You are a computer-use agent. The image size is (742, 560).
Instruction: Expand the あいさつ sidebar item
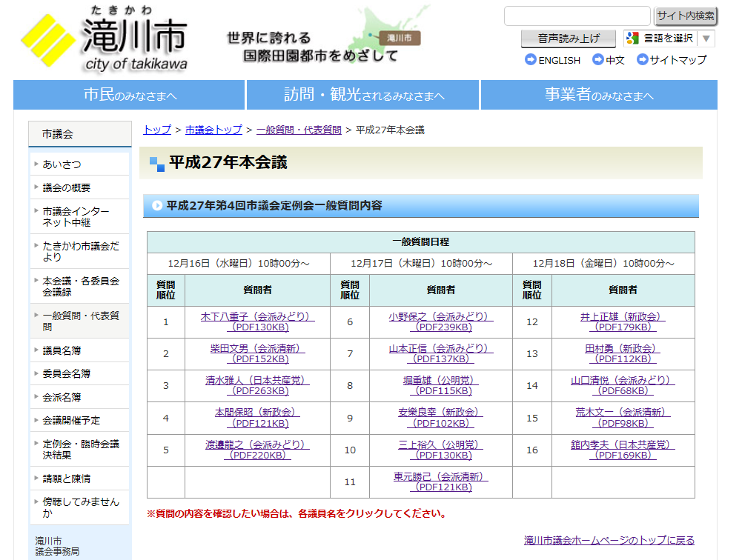pos(62,164)
